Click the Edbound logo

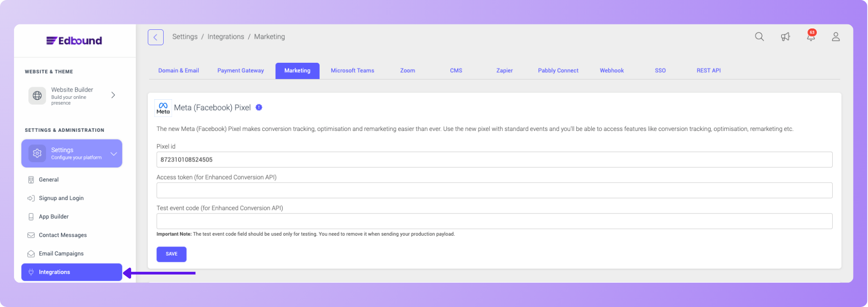pyautogui.click(x=74, y=41)
